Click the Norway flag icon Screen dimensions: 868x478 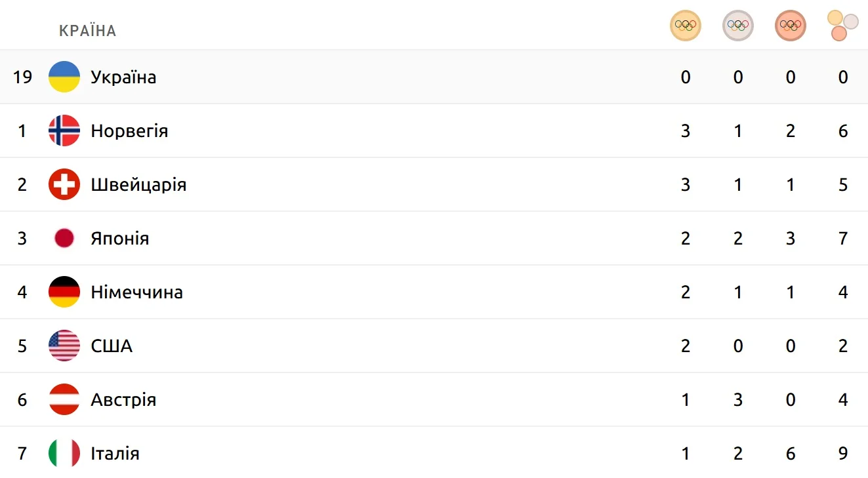point(64,130)
